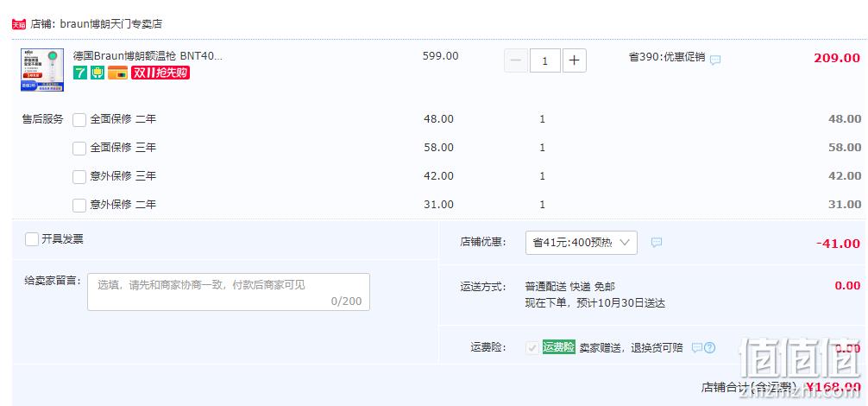868x406 pixels.
Task: Click the question mark help icon for 运费险
Action: [710, 348]
